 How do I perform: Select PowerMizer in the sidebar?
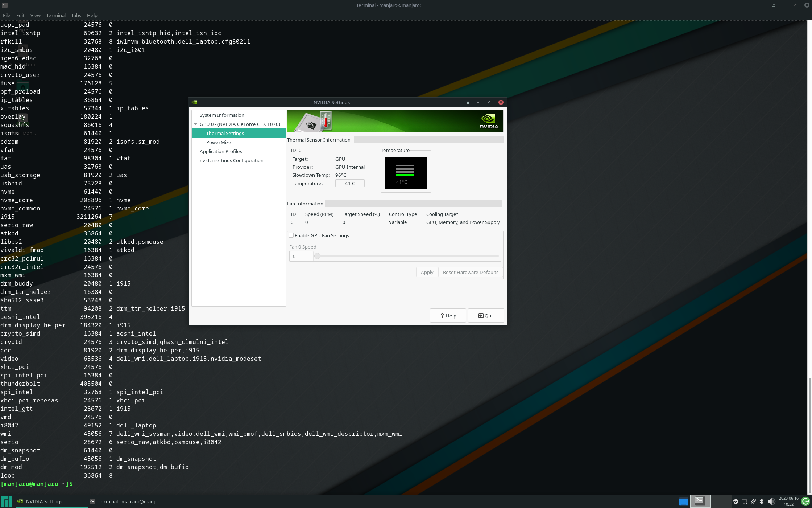(x=219, y=142)
